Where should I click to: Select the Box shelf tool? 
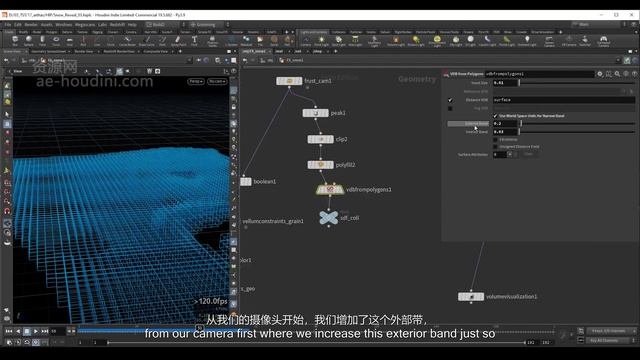click(x=15, y=40)
